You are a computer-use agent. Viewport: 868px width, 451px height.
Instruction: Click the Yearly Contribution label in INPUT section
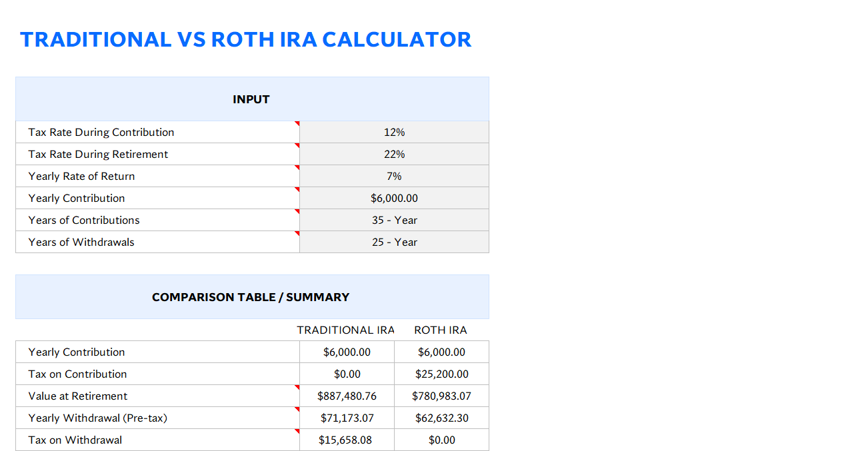[x=77, y=198]
